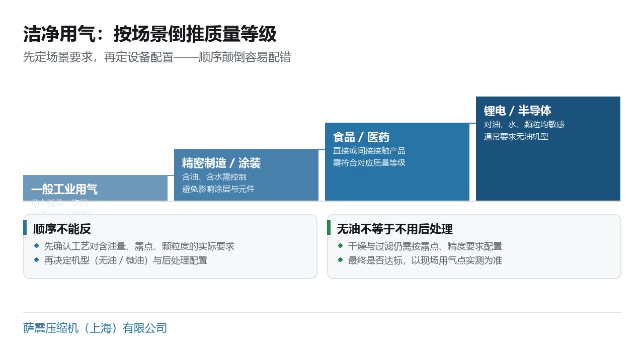Select the 一般工业用气 step heading

point(64,190)
